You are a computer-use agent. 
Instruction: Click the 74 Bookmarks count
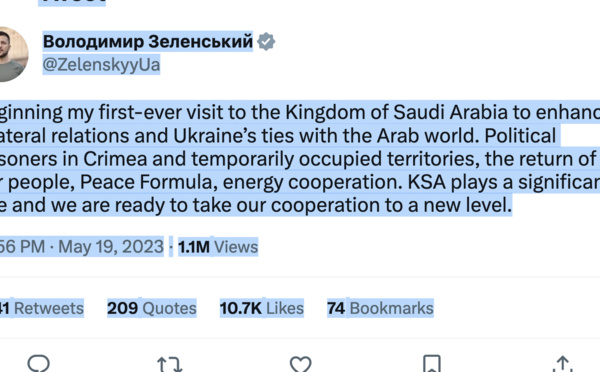(x=380, y=308)
